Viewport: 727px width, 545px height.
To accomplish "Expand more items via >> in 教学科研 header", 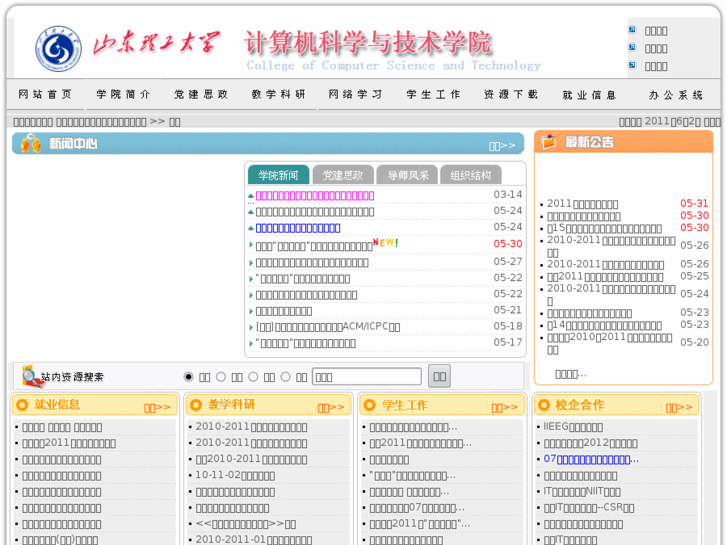I will pos(331,408).
